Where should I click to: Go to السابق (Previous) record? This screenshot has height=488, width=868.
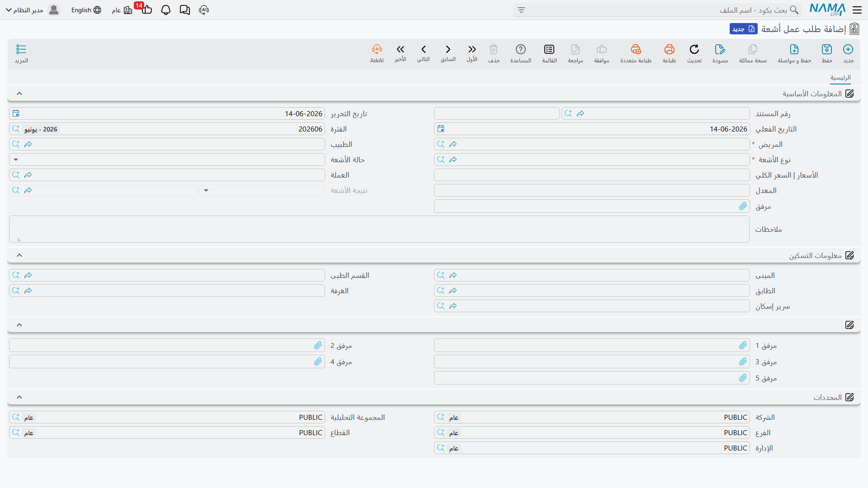448,49
